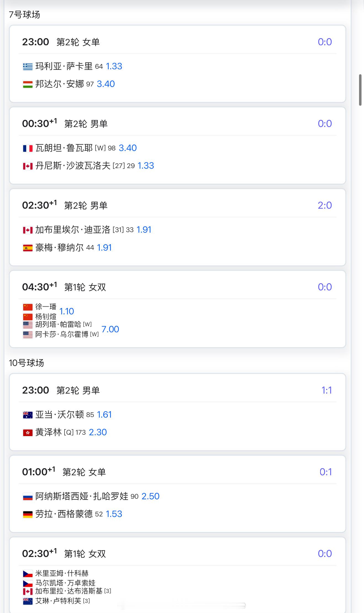Viewport: 364px width, 613px height.
Task: Select odds 1.33 for 玛利亚·萨卡里
Action: tap(114, 66)
